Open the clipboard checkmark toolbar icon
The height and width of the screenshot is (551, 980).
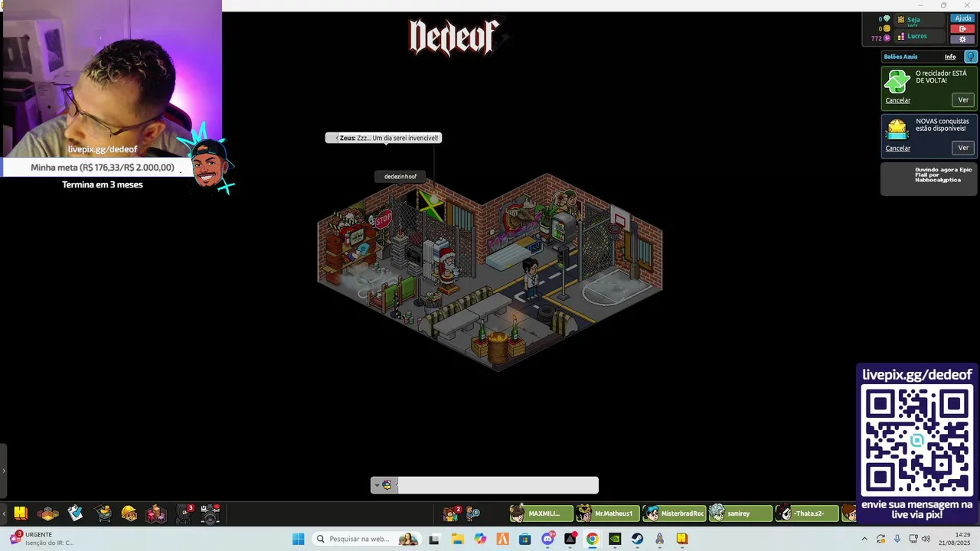(x=75, y=514)
